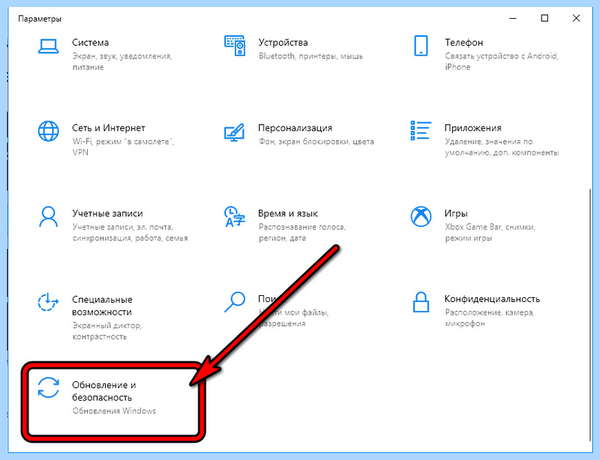
Task: Click the Время и язык icon
Action: (234, 217)
